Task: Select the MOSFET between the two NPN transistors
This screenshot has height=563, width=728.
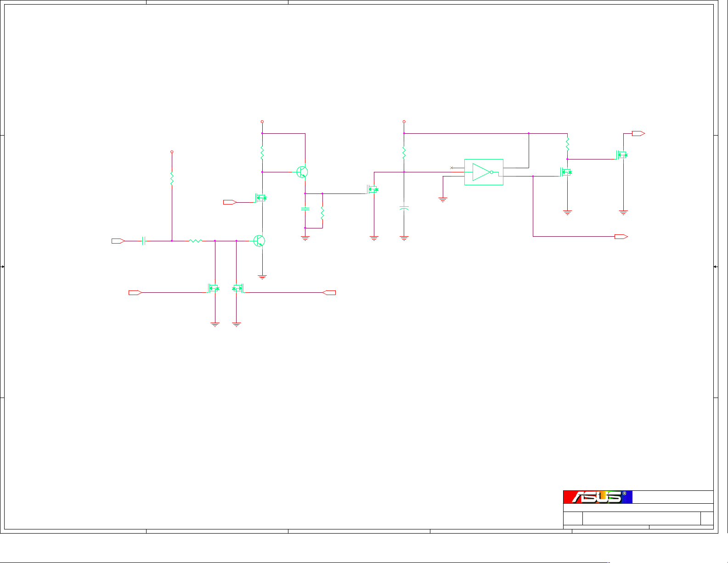Action: click(261, 198)
